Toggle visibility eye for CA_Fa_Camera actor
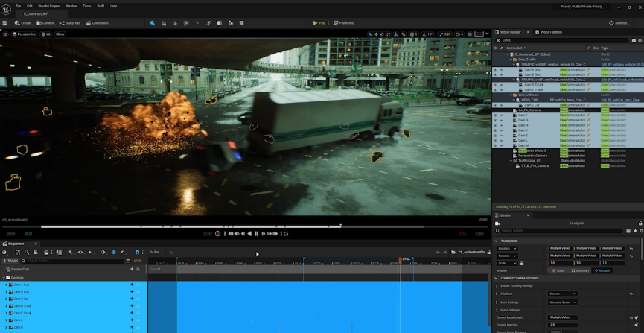Image resolution: width=644 pixels, height=333 pixels. [495, 110]
